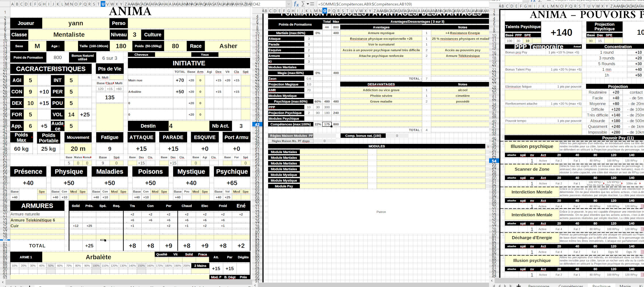Viewport: 644px width, 287px height.
Task: Open the Name Box dropdown arrow
Action: pyautogui.click(x=289, y=4)
